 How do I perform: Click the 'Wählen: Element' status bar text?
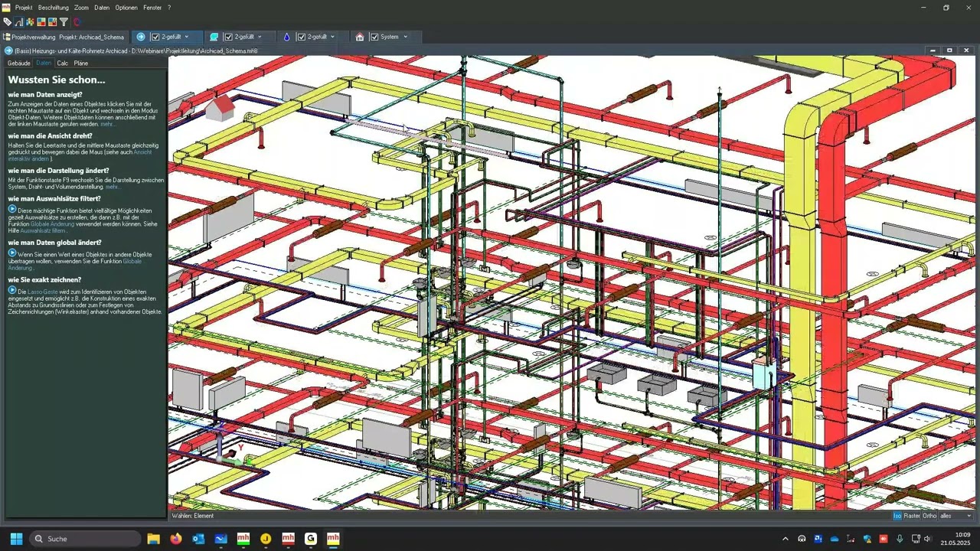[193, 516]
